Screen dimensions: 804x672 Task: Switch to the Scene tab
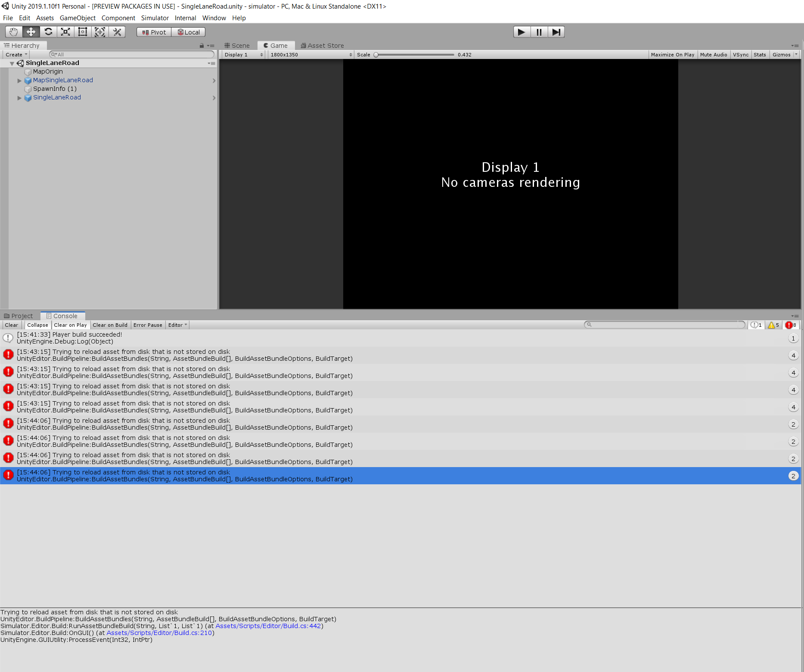coord(237,45)
